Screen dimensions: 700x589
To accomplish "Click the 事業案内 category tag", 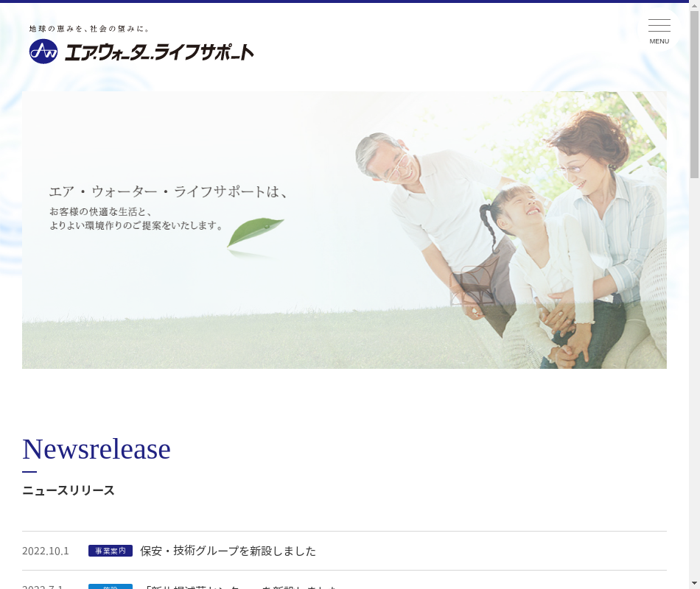I will [x=111, y=551].
